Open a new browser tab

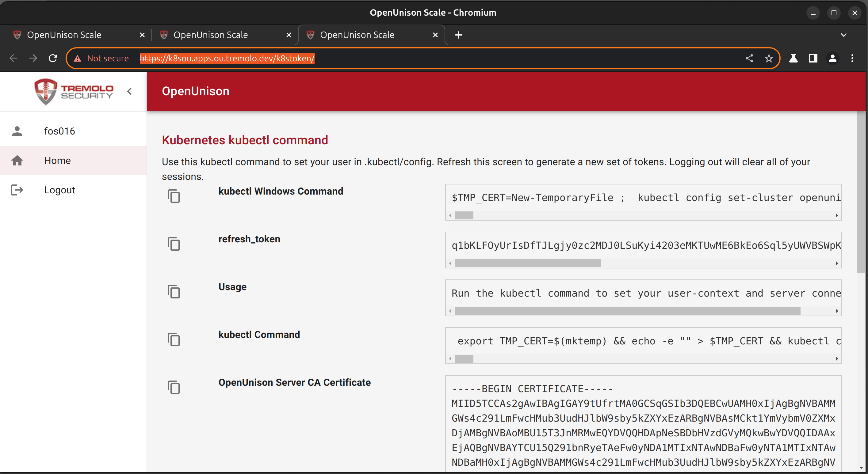point(458,35)
